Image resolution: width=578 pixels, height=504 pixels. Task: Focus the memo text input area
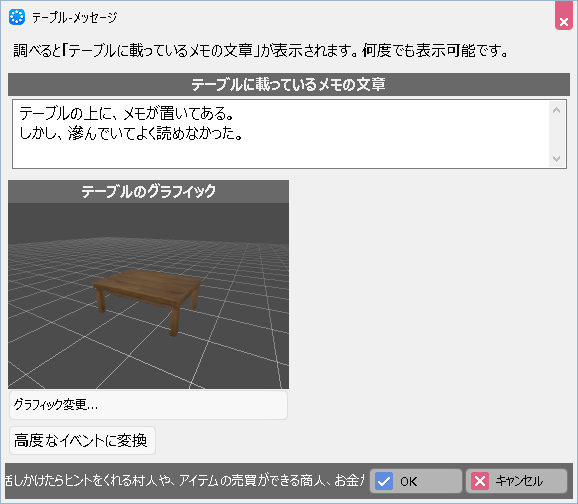point(280,134)
